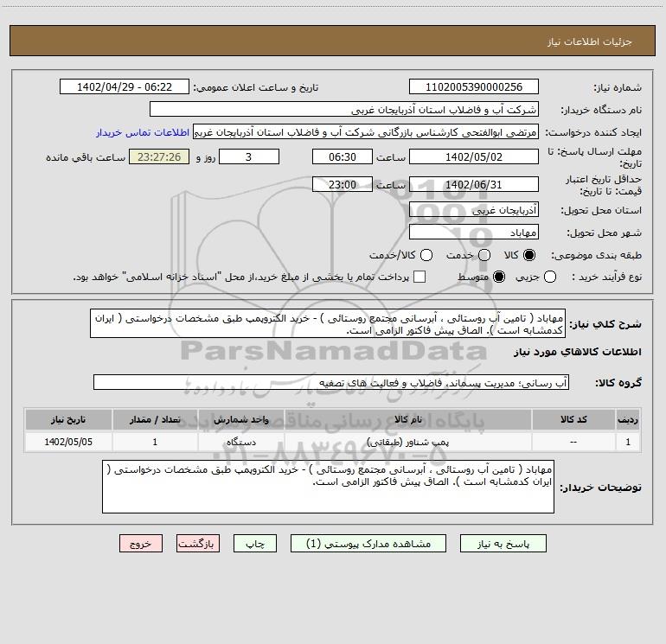
Task: Click buyer organization name field
Action: tap(344, 109)
